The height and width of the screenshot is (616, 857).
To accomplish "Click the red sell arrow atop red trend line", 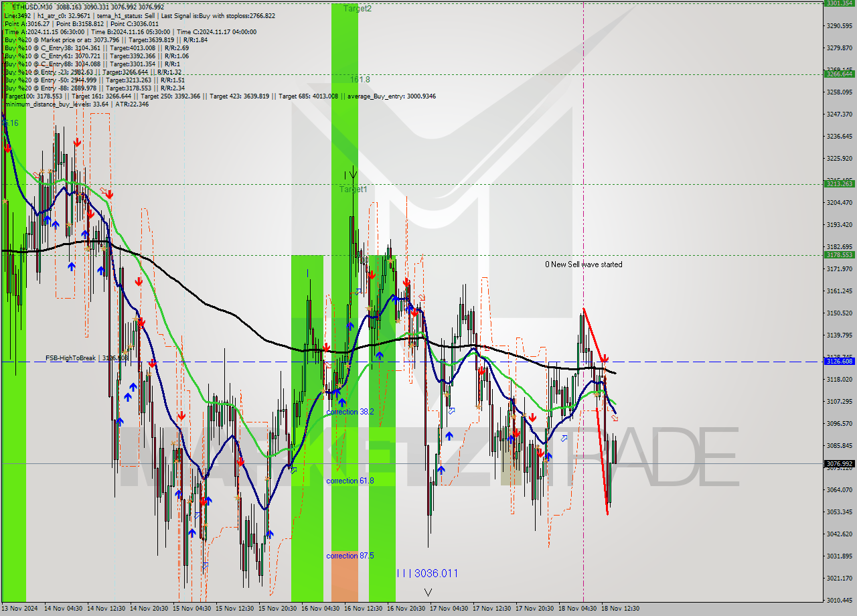I will click(604, 360).
